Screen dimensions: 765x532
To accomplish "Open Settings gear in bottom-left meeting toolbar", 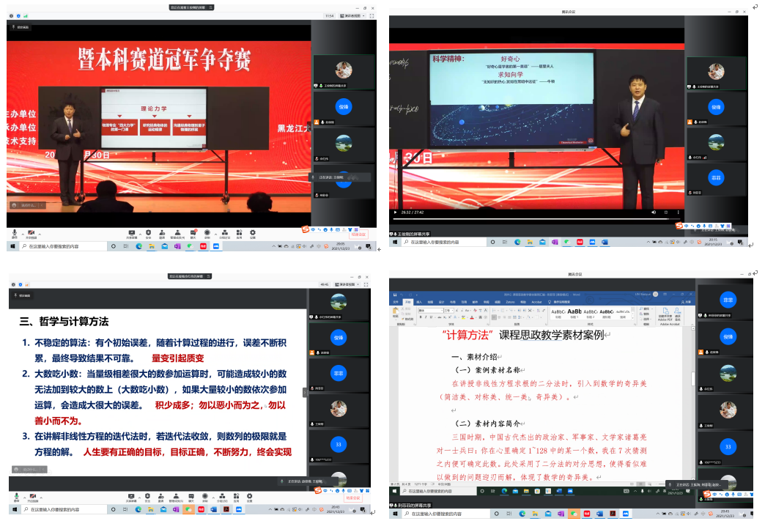I will [x=249, y=496].
